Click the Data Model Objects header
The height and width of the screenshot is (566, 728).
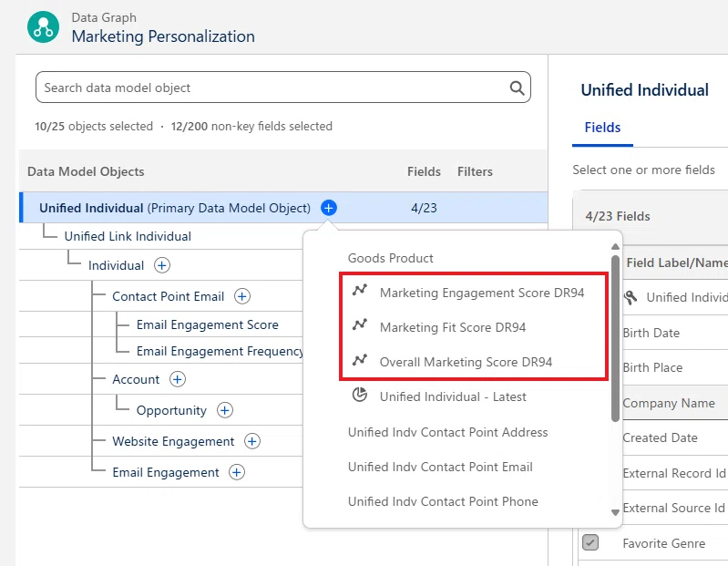click(x=86, y=171)
